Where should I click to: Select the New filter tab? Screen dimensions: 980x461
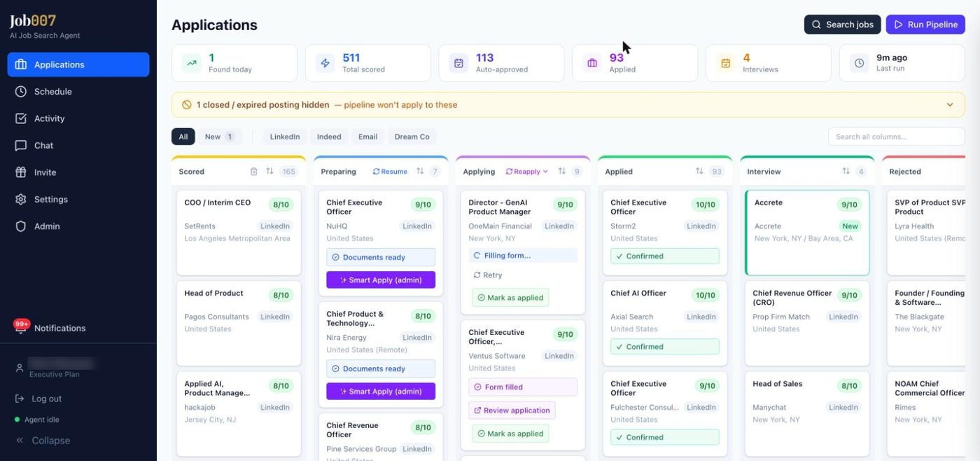click(x=219, y=137)
